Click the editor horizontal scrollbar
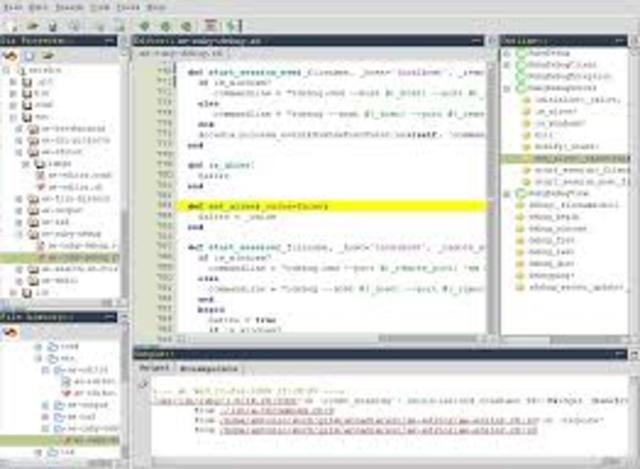640x469 pixels. [333, 339]
